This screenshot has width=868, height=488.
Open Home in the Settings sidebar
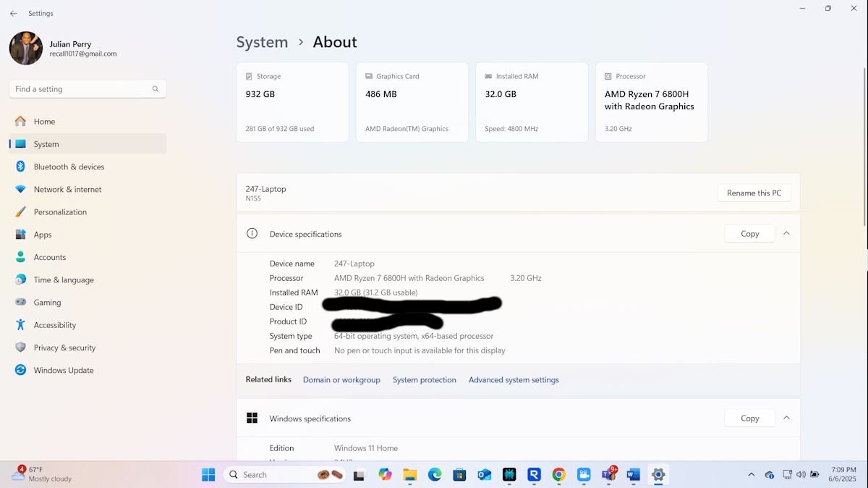(x=88, y=122)
